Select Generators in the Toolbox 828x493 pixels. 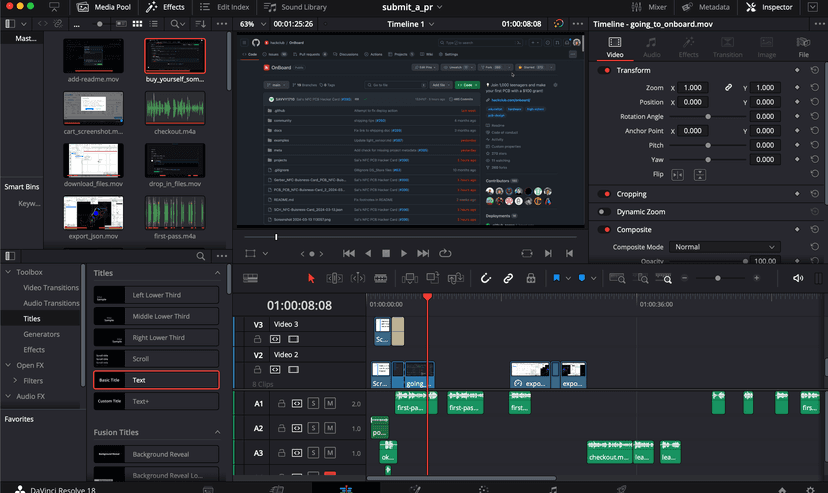pos(42,334)
